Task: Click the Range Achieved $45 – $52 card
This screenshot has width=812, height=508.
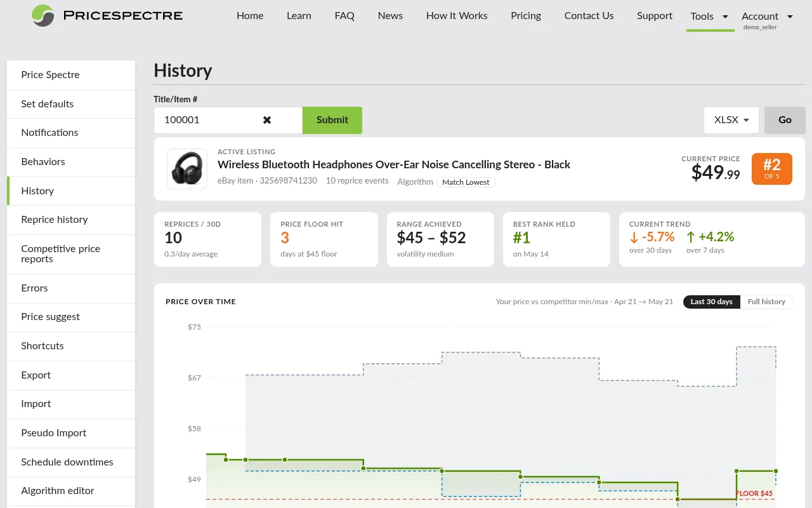Action: (440, 239)
